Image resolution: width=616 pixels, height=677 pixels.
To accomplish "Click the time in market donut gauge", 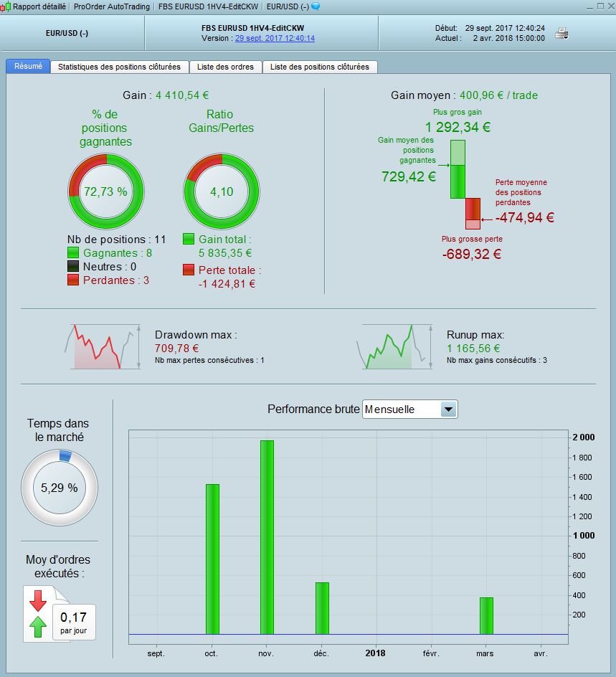I will coord(60,488).
